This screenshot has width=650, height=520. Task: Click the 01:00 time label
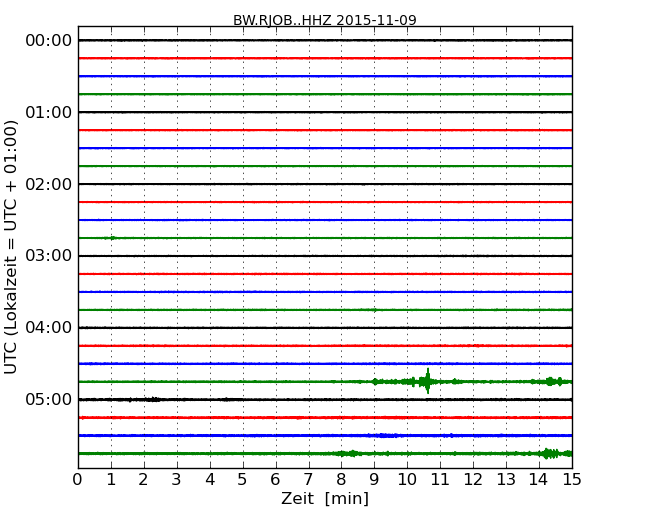[x=49, y=112]
